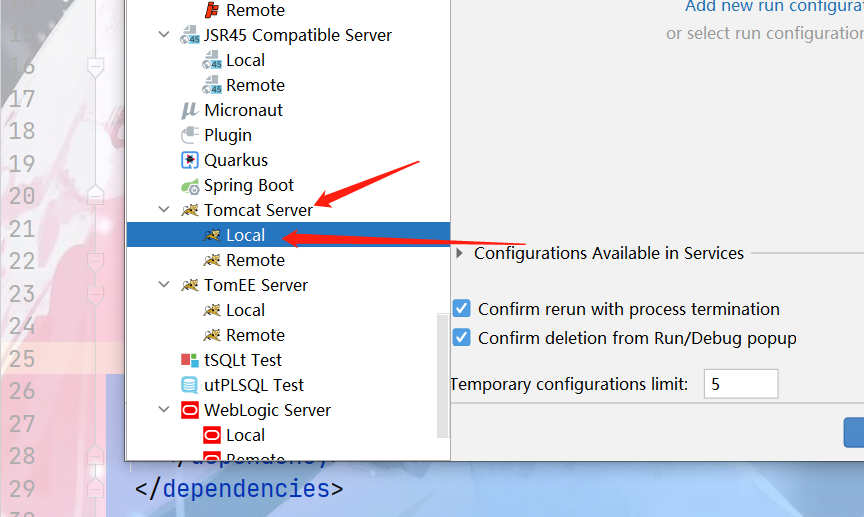The image size is (864, 517).
Task: Toggle Confirm deletion from Run/Debug popup
Action: 462,337
